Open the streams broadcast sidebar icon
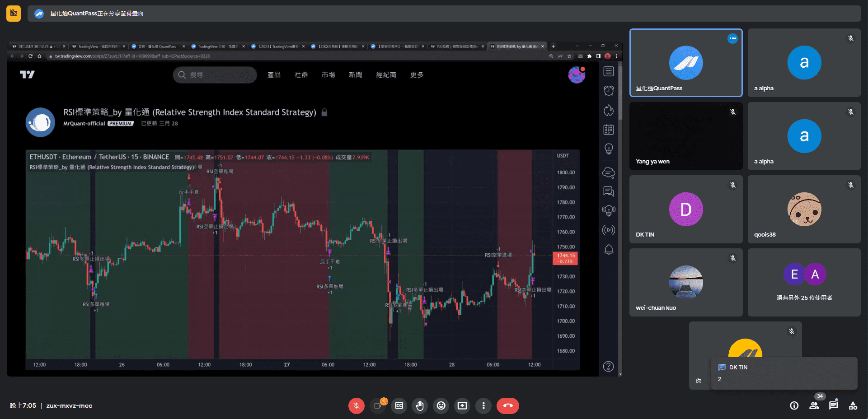Image resolution: width=868 pixels, height=419 pixels. [609, 230]
